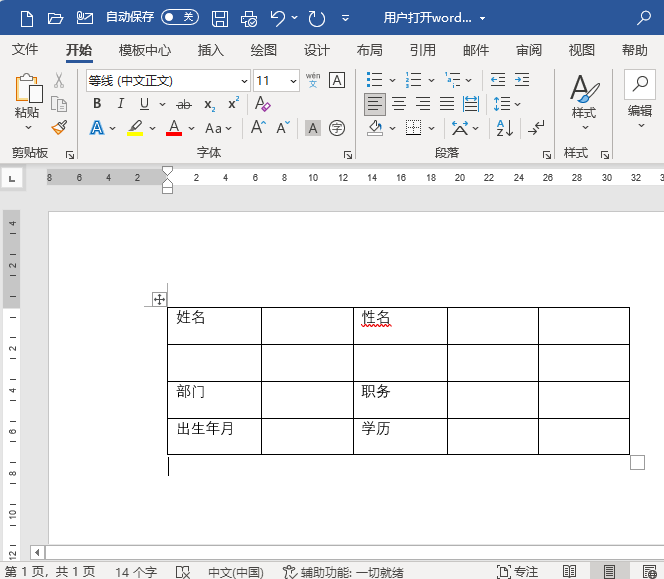Toggle justify alignment
Image resolution: width=664 pixels, height=579 pixels.
point(447,104)
